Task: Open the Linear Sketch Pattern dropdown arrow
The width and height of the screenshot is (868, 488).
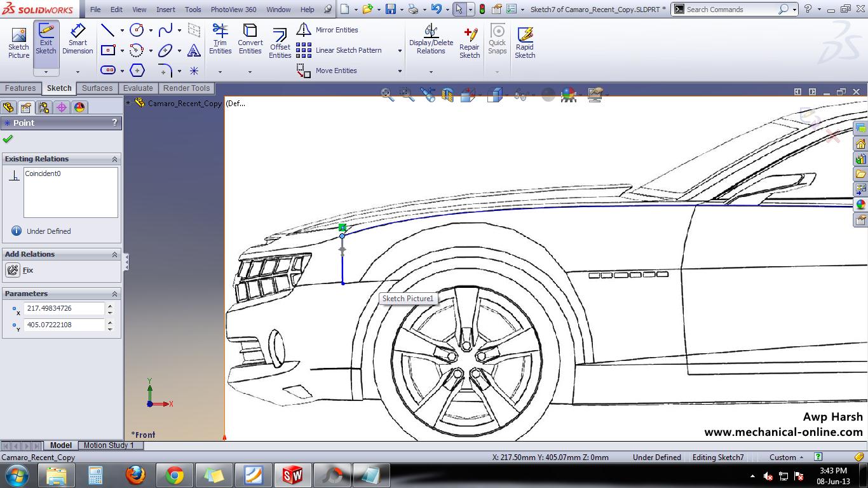Action: [x=399, y=50]
